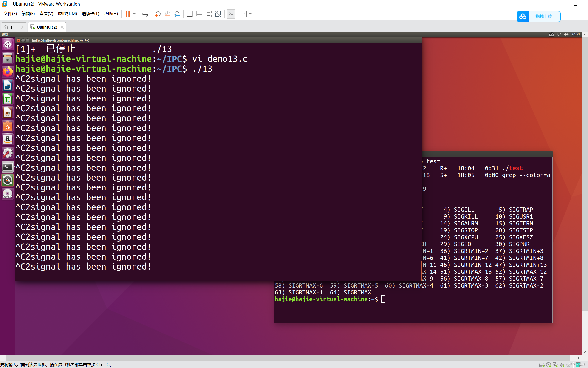
Task: Expand the stretch guest display dropdown
Action: (250, 14)
